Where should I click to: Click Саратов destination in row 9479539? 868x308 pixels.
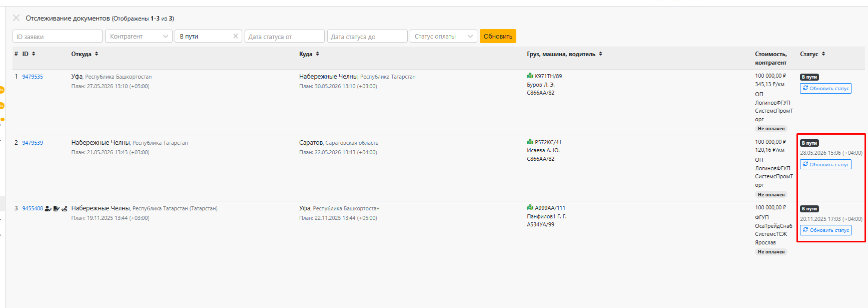point(311,143)
